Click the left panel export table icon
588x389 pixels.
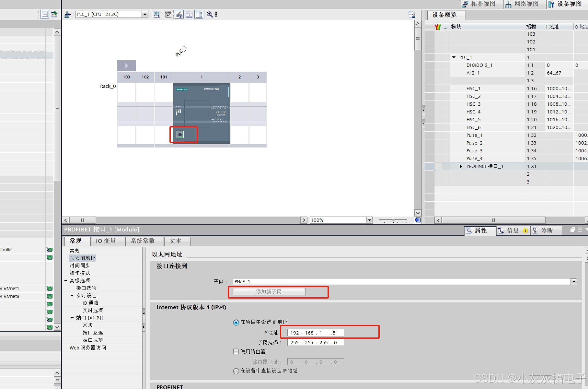54,14
